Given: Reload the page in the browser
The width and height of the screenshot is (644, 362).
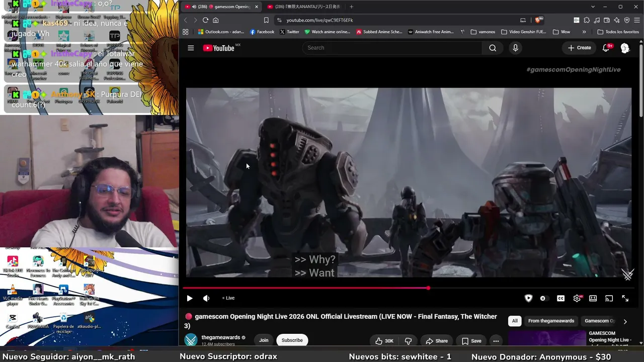Looking at the screenshot, I should [205, 20].
